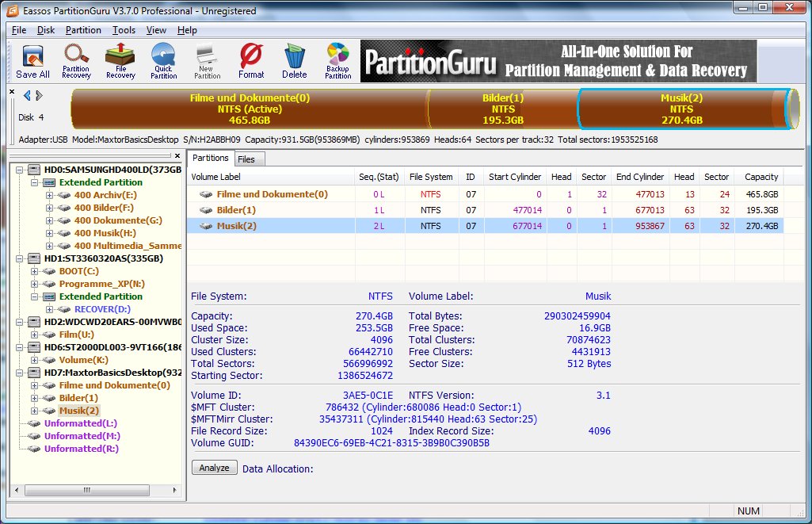Collapse the HD0 SAMSUNG disk node

[x=20, y=170]
